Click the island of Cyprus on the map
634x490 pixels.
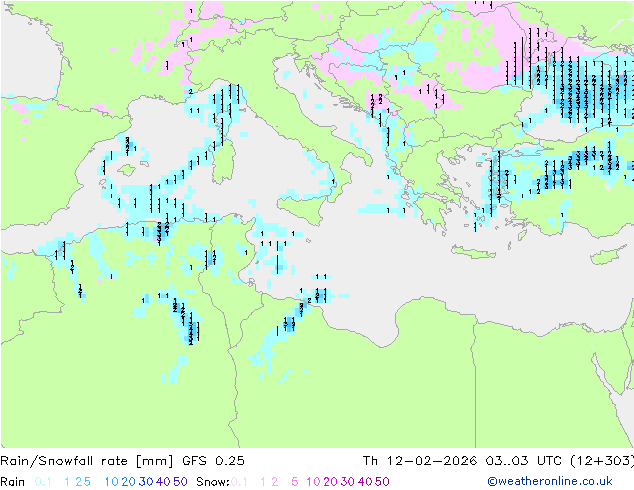pos(607,255)
